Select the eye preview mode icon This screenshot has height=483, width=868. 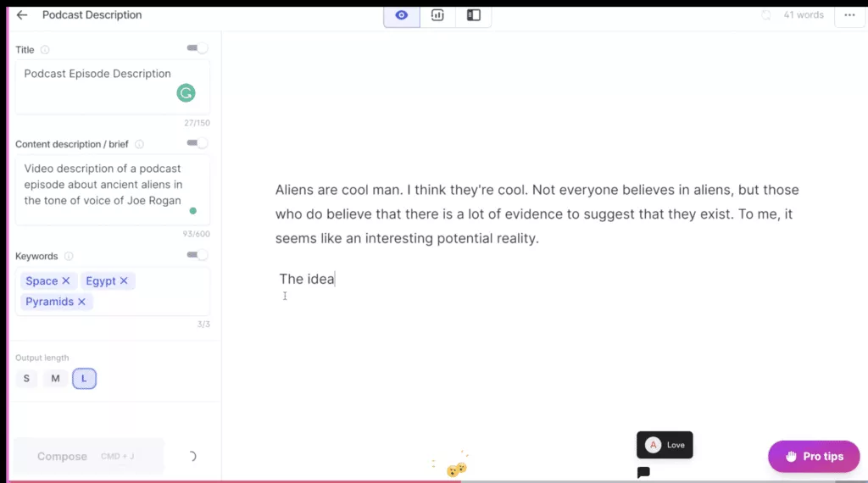402,15
